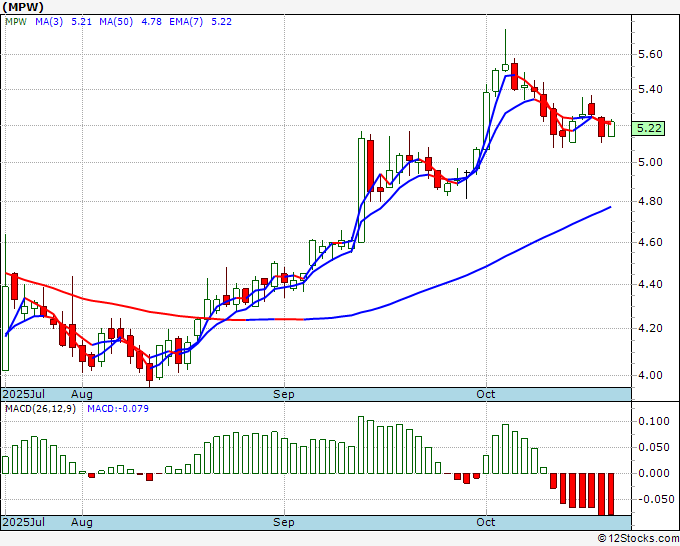
Task: Click Oct on the price chart axis
Action: coord(485,394)
